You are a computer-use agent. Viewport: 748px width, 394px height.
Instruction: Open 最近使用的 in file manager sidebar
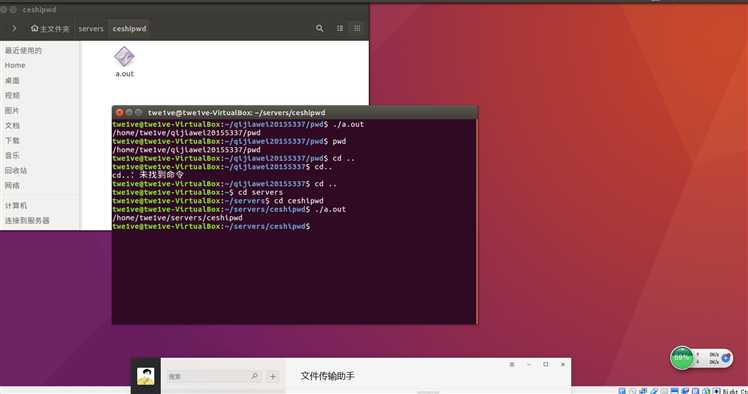[x=23, y=51]
